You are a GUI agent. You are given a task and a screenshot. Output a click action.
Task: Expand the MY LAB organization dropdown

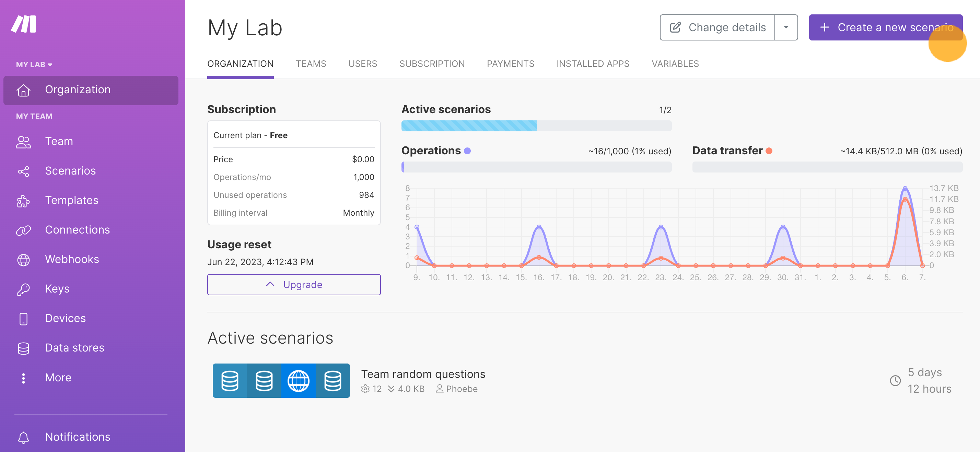click(34, 64)
